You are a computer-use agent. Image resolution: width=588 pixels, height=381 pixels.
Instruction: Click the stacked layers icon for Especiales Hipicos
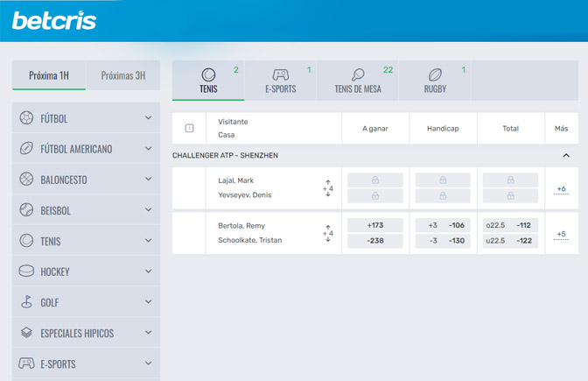click(x=26, y=333)
